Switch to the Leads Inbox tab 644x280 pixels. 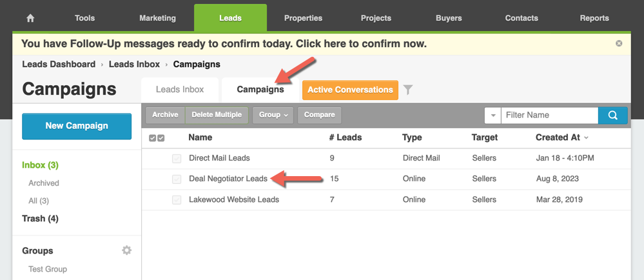point(180,90)
